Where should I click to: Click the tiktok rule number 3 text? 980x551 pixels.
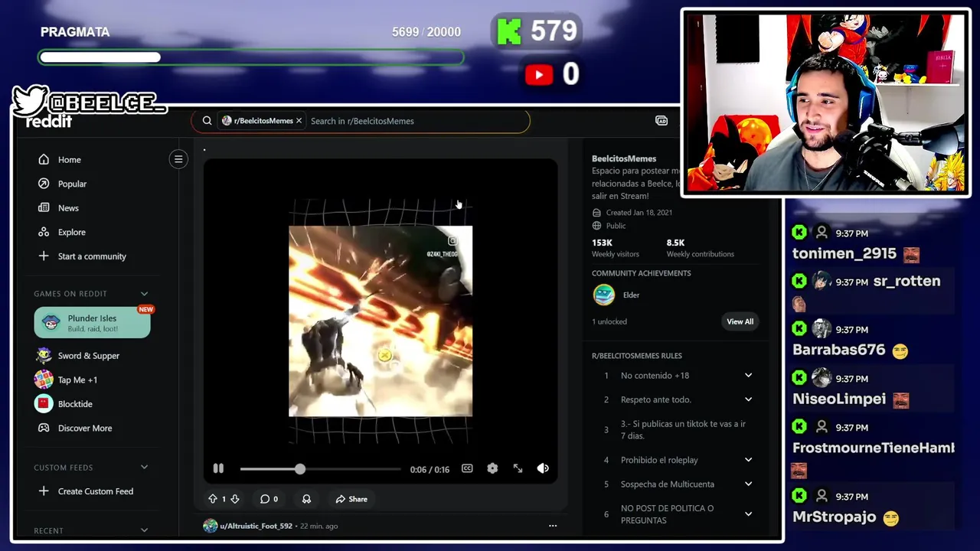683,429
